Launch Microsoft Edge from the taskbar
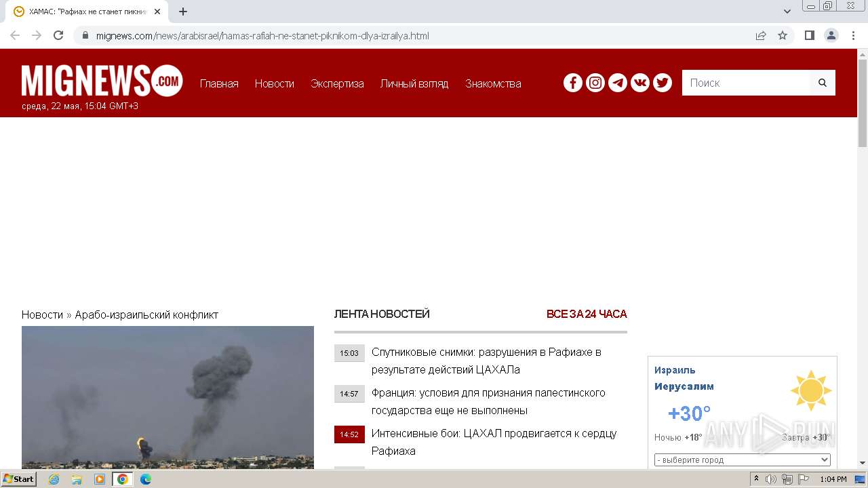This screenshot has width=868, height=488. [x=146, y=479]
